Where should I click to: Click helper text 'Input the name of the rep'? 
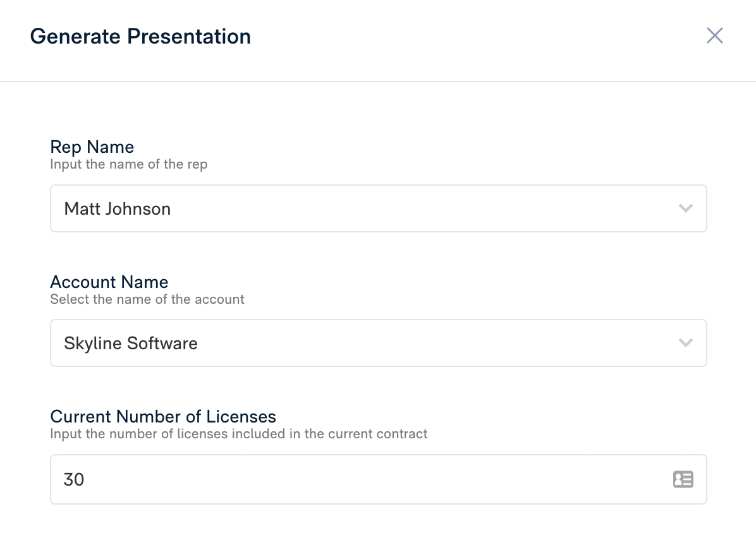129,164
